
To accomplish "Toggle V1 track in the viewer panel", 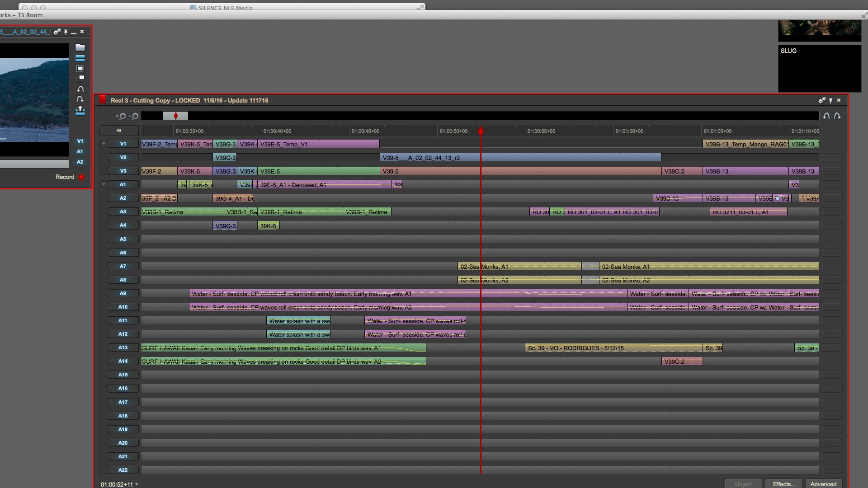I will [x=80, y=141].
